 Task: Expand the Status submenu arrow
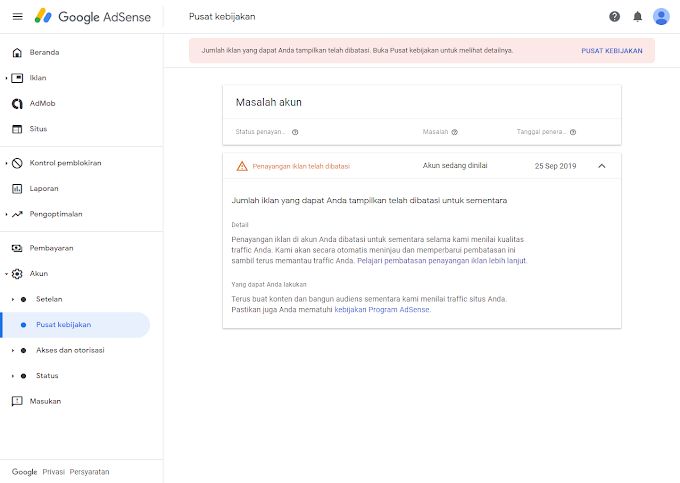pos(13,376)
